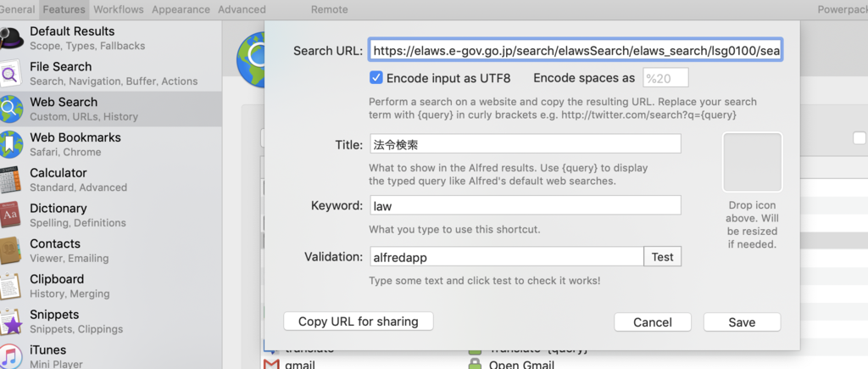Click the icon drop well
Screen dimensions: 868x369
(x=753, y=162)
